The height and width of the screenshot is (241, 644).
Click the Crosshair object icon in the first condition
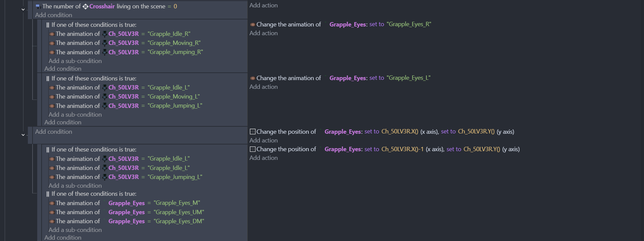(x=86, y=6)
